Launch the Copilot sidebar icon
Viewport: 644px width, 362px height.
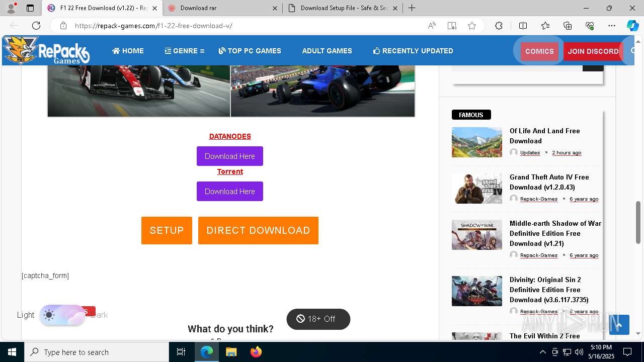pos(632,26)
